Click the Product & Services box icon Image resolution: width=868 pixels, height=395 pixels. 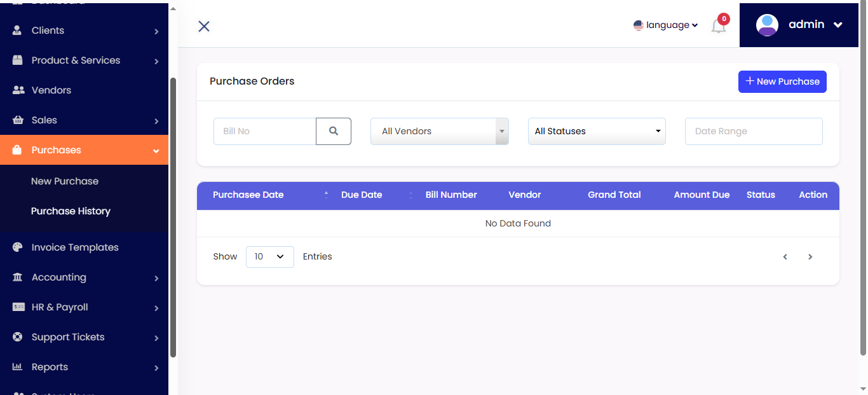(18, 60)
